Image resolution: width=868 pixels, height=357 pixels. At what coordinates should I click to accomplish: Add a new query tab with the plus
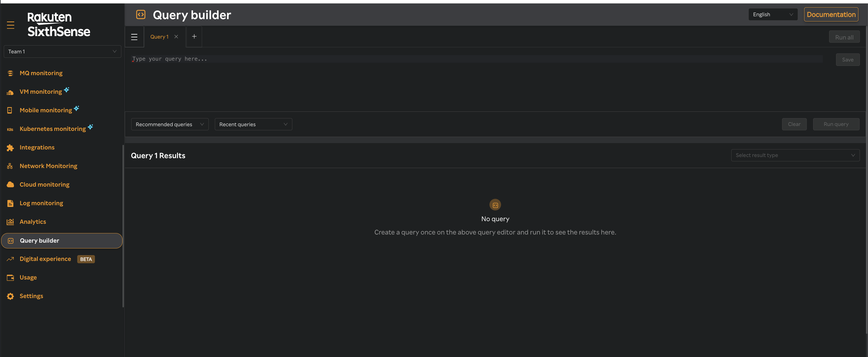[194, 36]
